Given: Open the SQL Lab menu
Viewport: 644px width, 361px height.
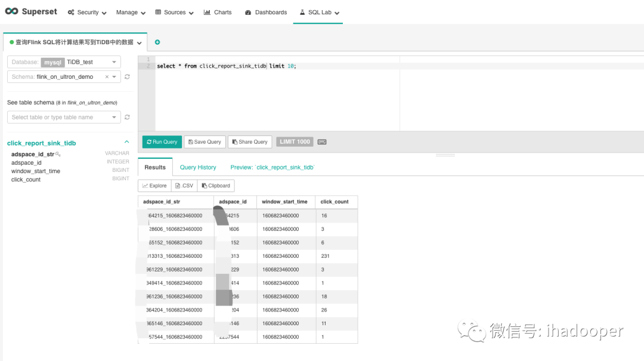Looking at the screenshot, I should (x=319, y=13).
